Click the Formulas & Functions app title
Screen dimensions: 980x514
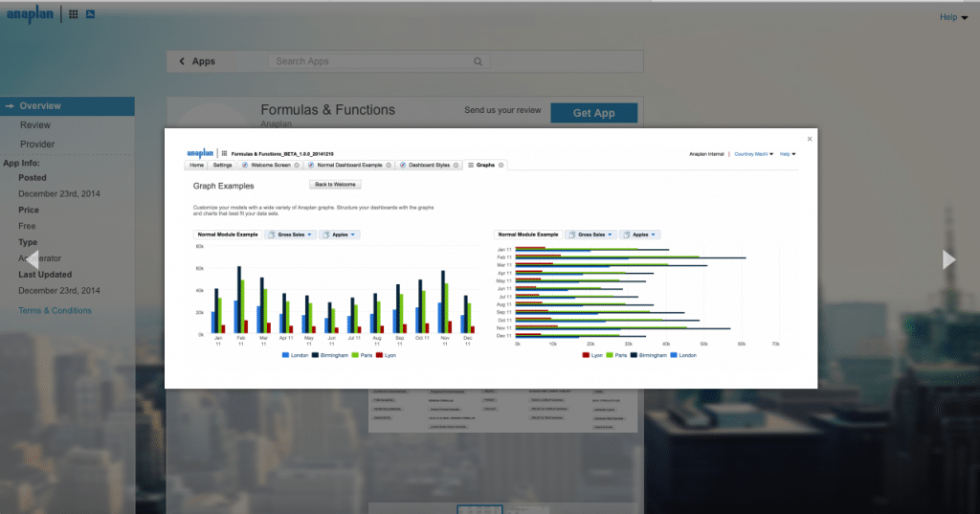[x=327, y=110]
